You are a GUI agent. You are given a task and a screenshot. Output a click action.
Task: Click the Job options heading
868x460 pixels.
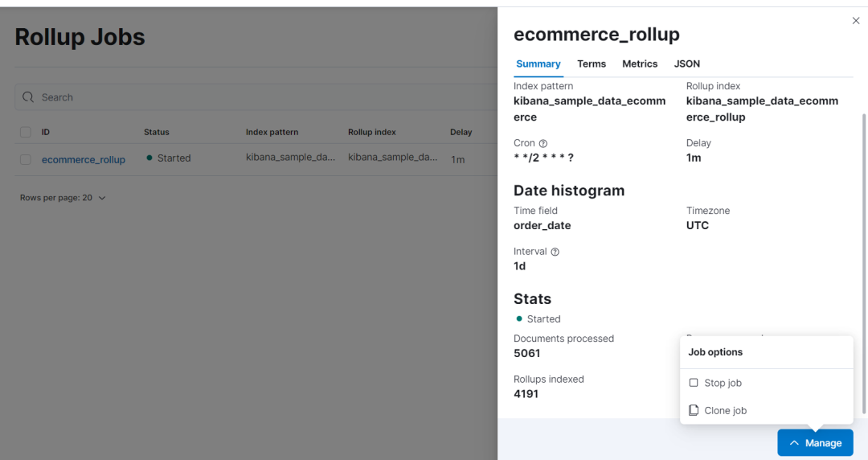tap(715, 352)
